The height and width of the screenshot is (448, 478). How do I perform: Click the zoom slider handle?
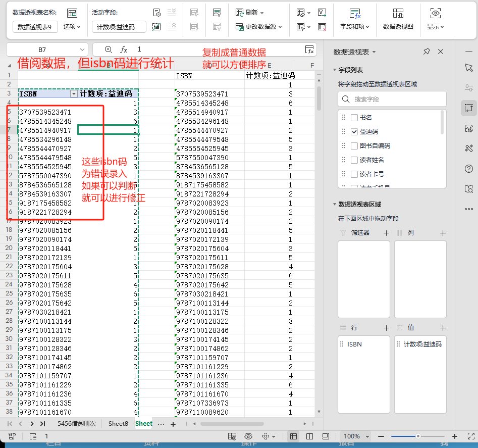tap(418, 436)
